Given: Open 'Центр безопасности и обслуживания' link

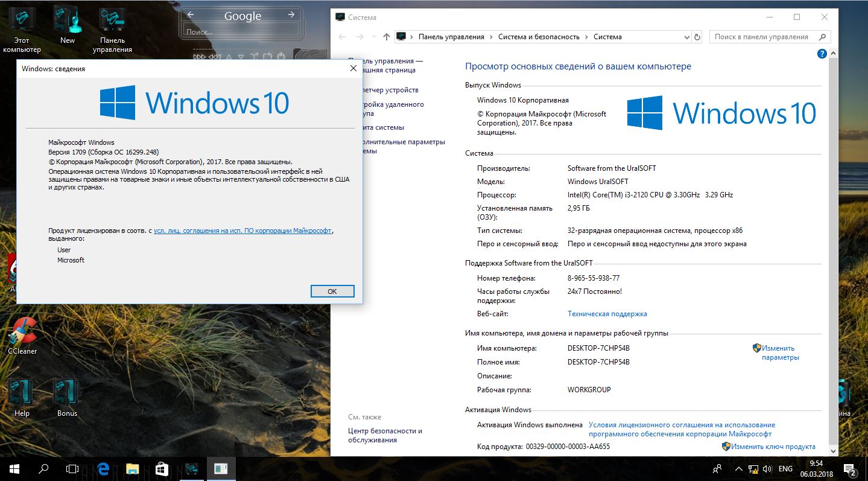Looking at the screenshot, I should click(385, 435).
